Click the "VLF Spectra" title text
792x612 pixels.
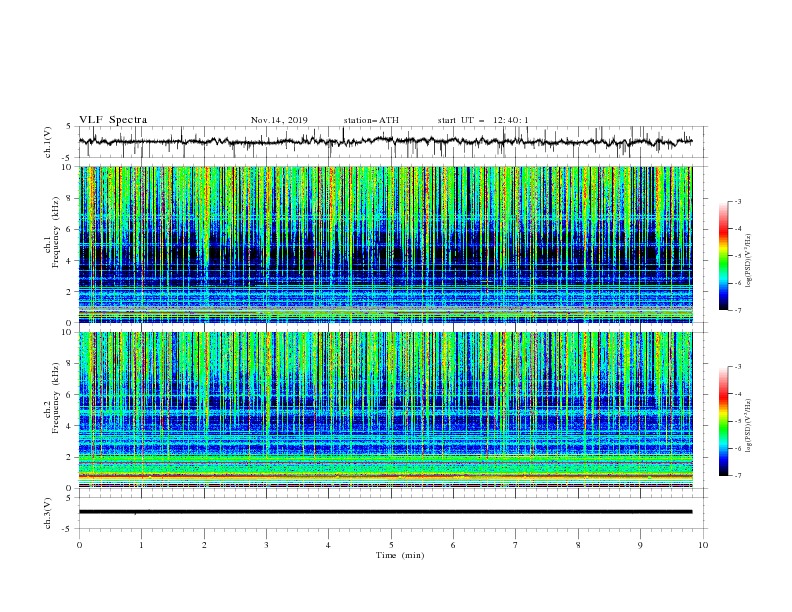pyautogui.click(x=113, y=120)
